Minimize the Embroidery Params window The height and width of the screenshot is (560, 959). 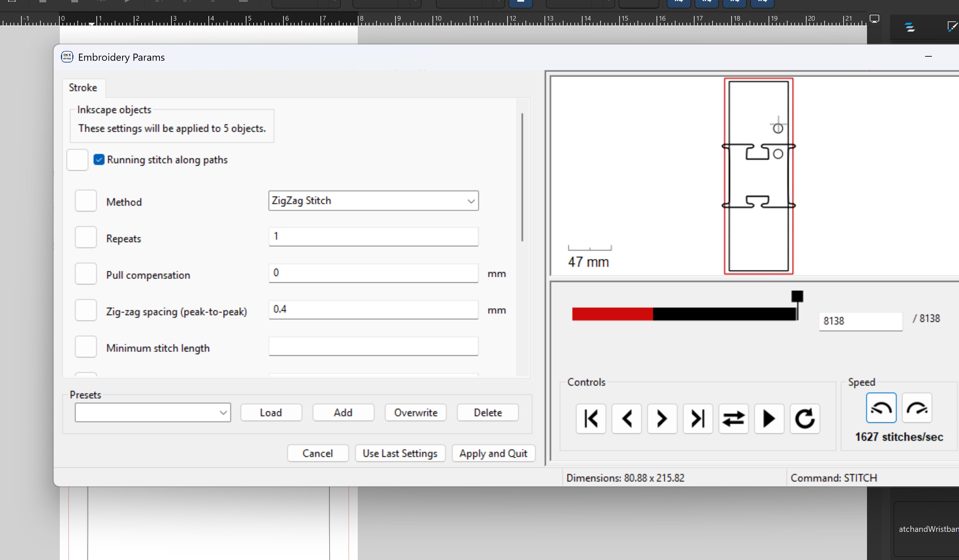tap(928, 57)
